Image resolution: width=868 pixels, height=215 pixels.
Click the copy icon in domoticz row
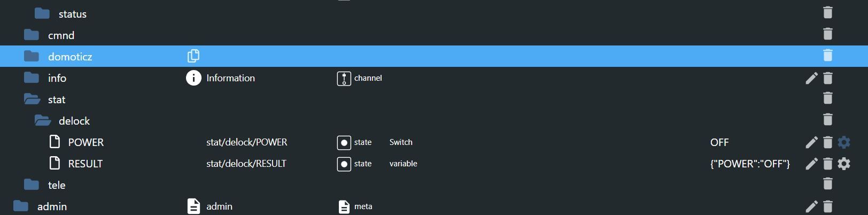[193, 56]
